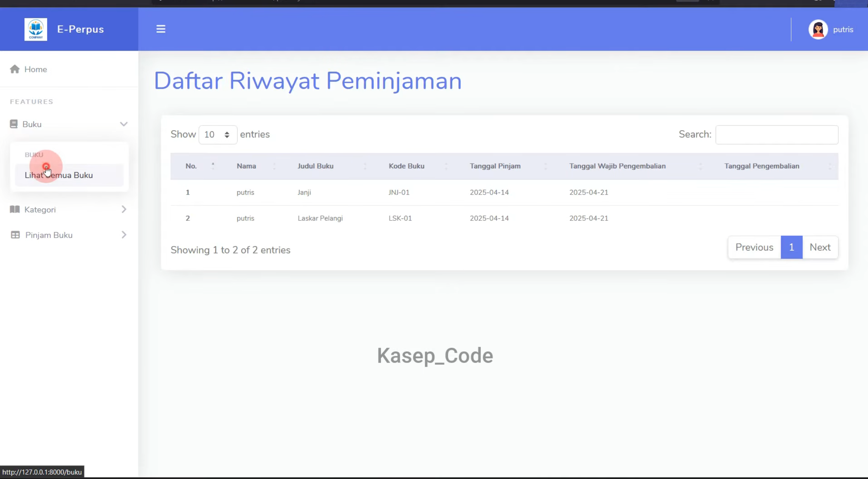Click the putris username in header
The height and width of the screenshot is (479, 868).
pyautogui.click(x=843, y=30)
